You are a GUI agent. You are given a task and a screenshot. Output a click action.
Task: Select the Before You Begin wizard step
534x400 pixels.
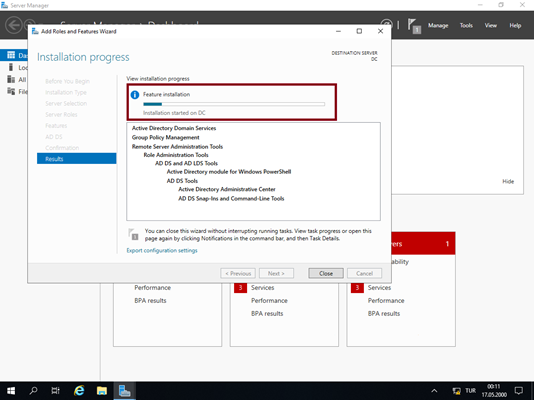(x=67, y=81)
